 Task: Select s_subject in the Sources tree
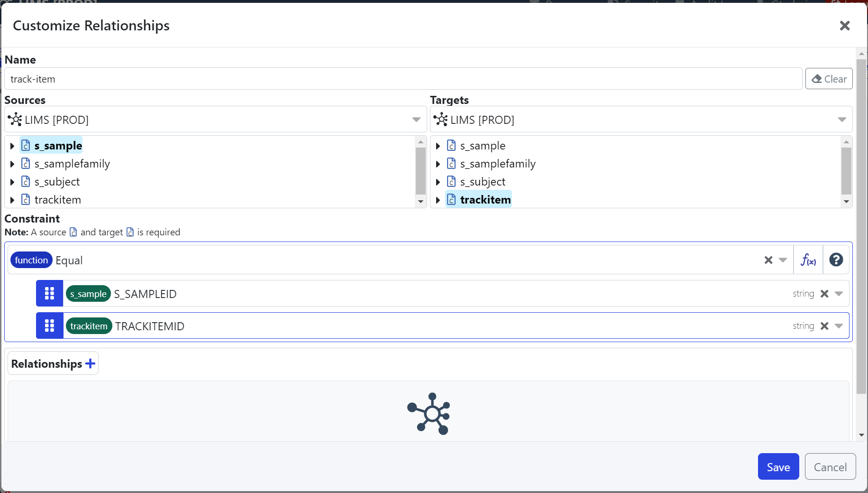pyautogui.click(x=57, y=182)
